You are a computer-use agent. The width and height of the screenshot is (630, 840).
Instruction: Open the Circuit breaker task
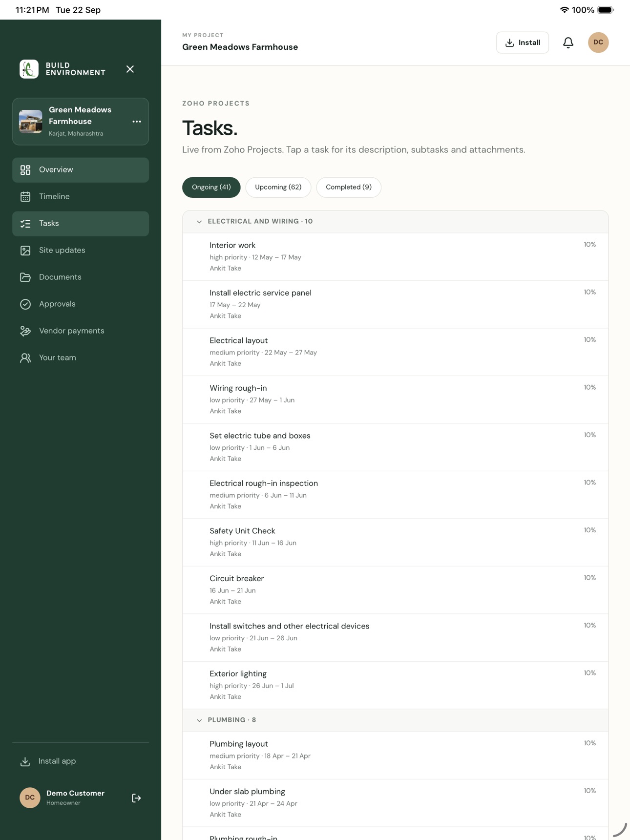click(x=396, y=590)
